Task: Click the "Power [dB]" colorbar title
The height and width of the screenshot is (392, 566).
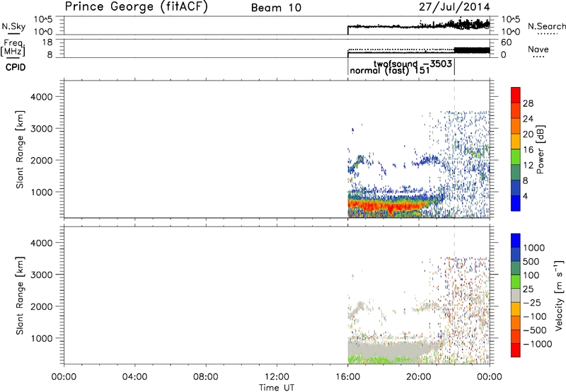Action: click(x=541, y=149)
